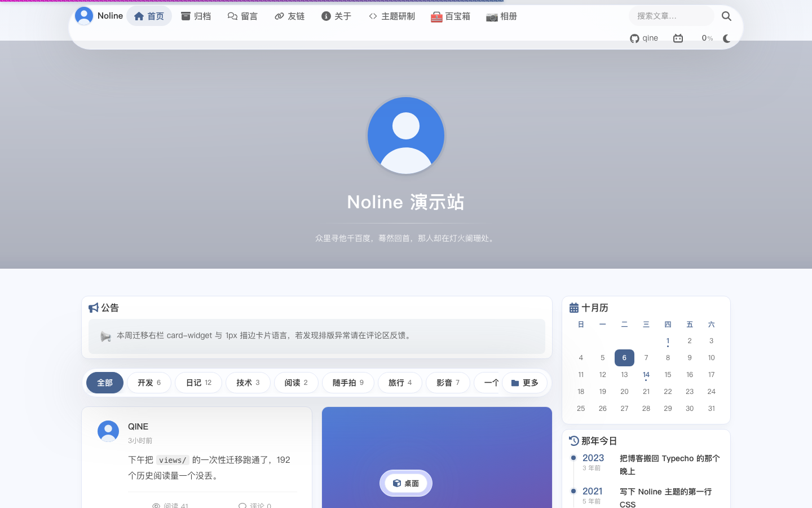Select the 旅行 category tab
Viewport: 812px width, 508px height.
point(400,383)
